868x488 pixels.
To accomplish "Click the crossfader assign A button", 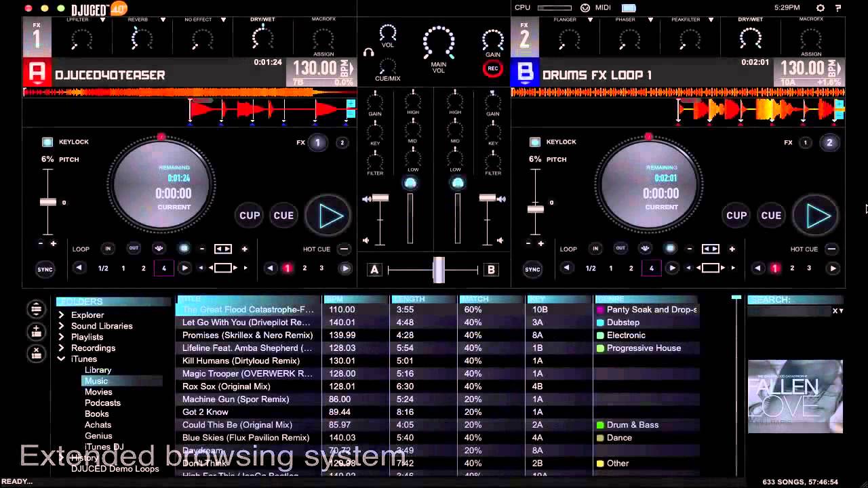I will 374,269.
